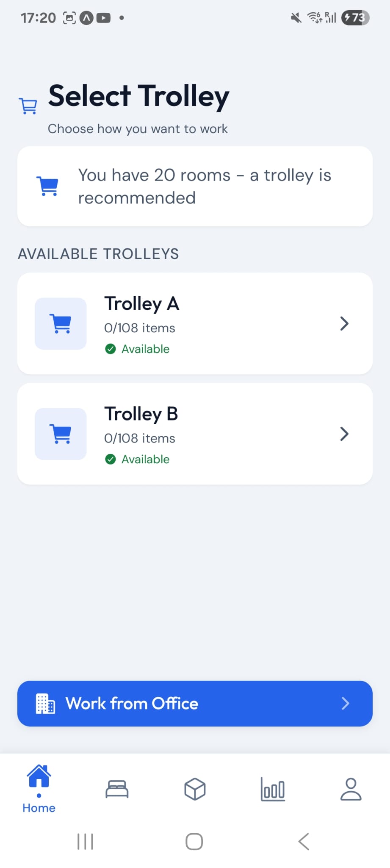Tap the Trolley B Available status checkmark
Image resolution: width=390 pixels, height=868 pixels.
point(111,459)
